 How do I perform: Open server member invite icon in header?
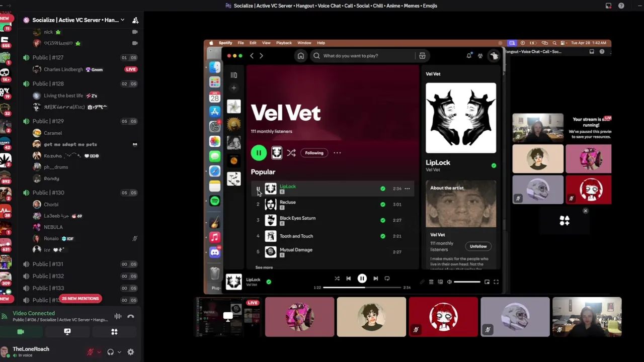click(135, 20)
